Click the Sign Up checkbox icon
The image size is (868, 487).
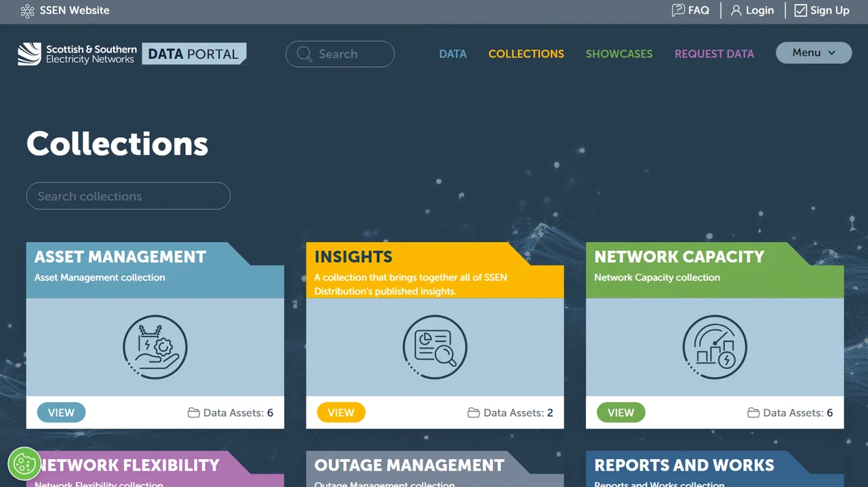tap(800, 11)
